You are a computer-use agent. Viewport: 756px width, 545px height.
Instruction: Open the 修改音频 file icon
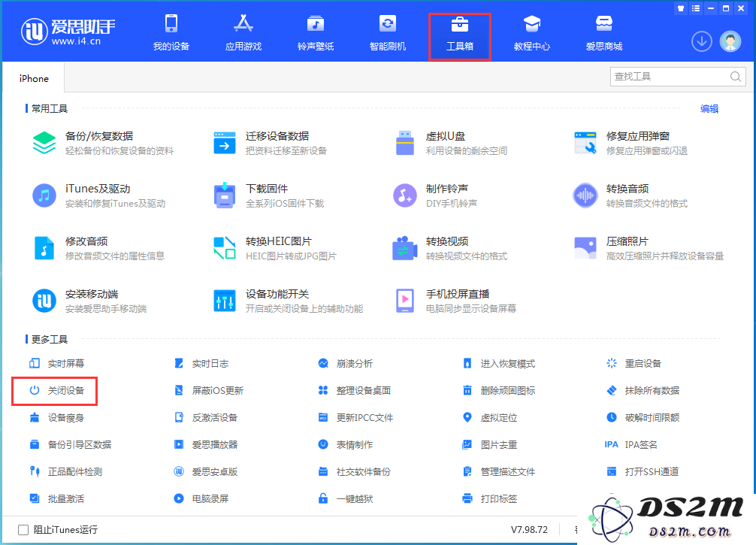(44, 248)
